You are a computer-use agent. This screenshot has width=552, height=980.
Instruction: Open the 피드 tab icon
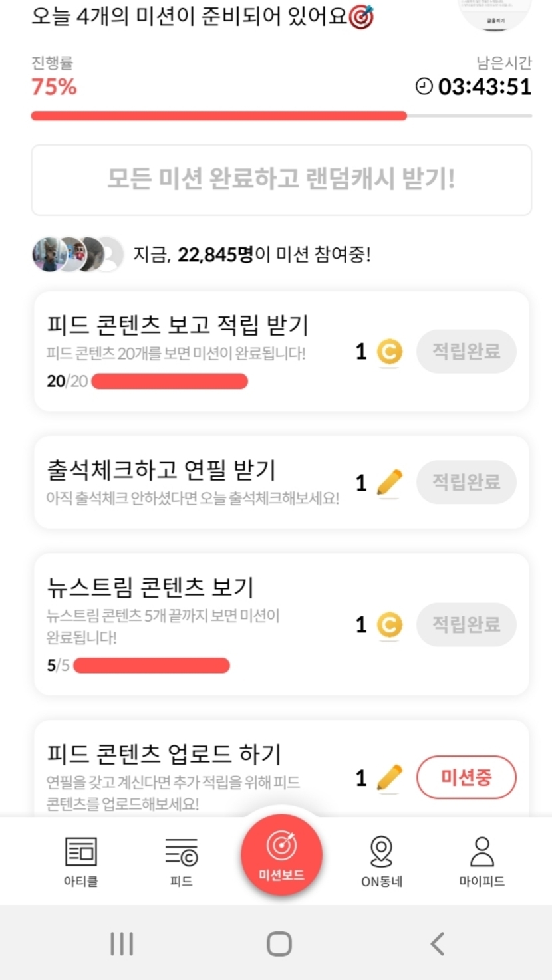point(182,852)
